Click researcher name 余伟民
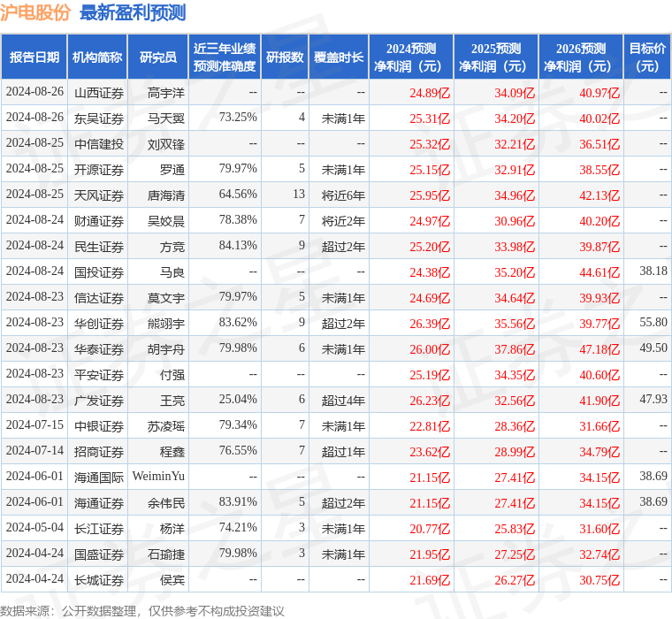This screenshot has height=619, width=672. [x=166, y=503]
